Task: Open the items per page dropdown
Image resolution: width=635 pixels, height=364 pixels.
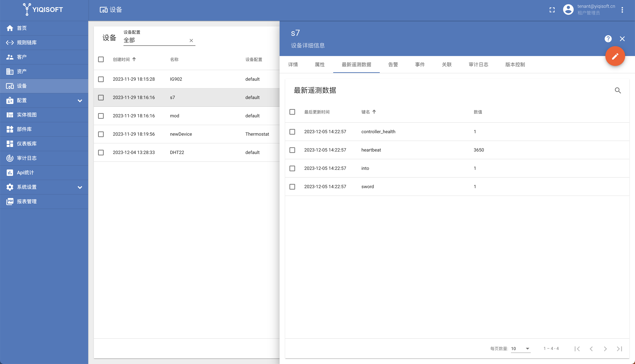Action: point(520,348)
